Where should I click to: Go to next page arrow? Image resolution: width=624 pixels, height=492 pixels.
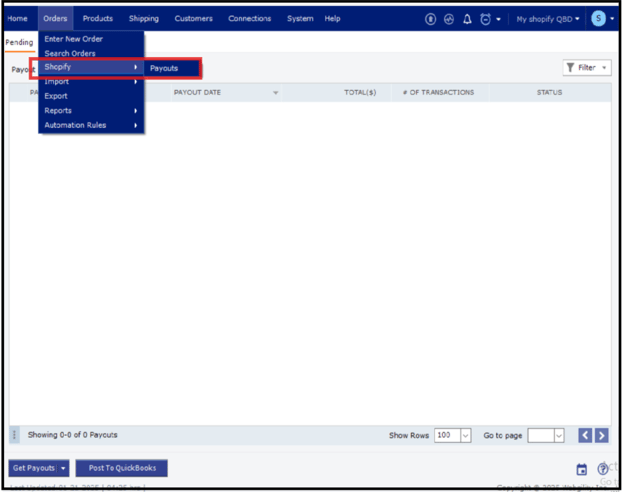point(601,435)
